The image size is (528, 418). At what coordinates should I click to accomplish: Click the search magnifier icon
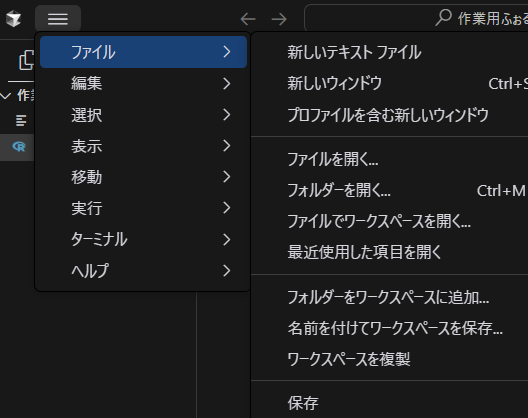point(443,17)
